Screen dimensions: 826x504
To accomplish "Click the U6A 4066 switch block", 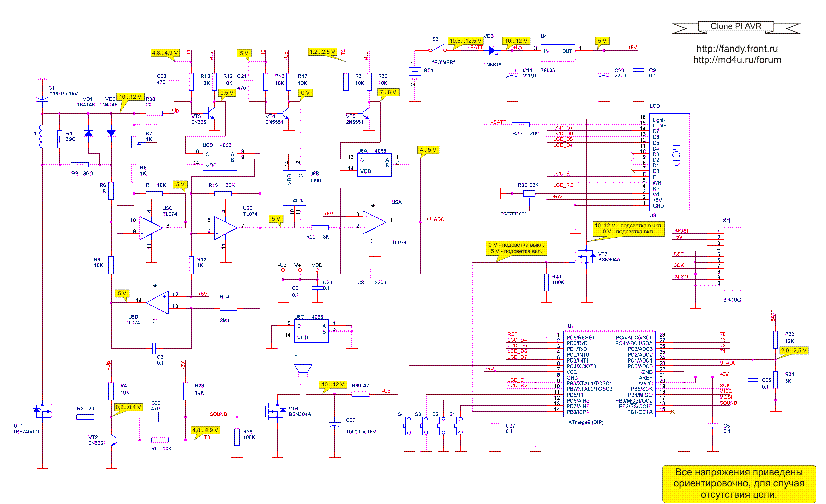I will point(374,165).
